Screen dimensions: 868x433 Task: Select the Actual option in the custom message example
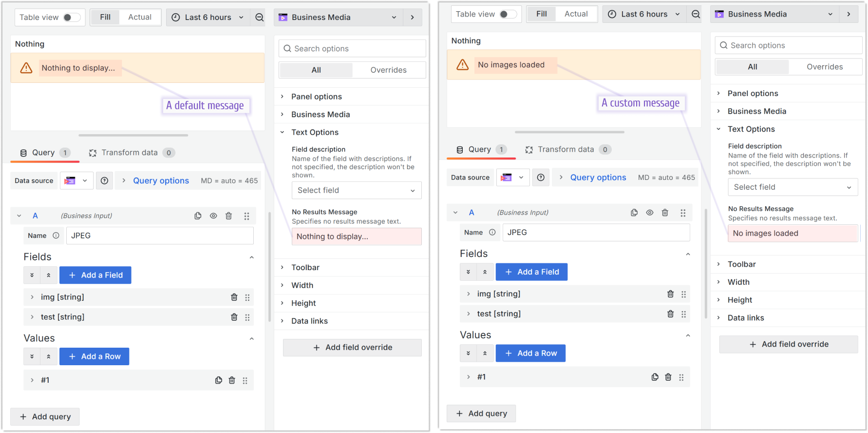pyautogui.click(x=576, y=14)
